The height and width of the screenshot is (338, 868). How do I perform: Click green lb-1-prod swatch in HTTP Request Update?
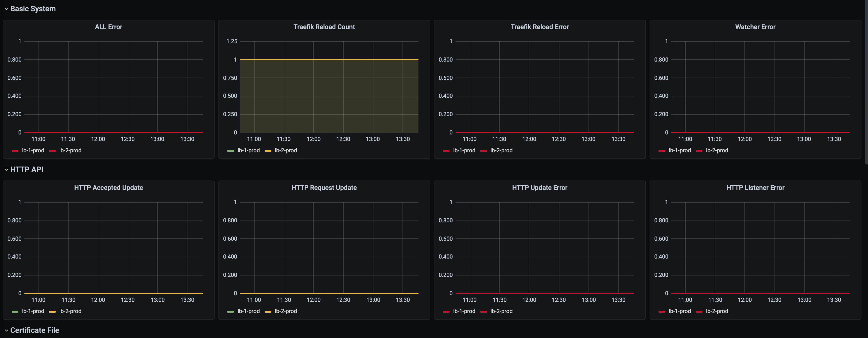pos(230,312)
